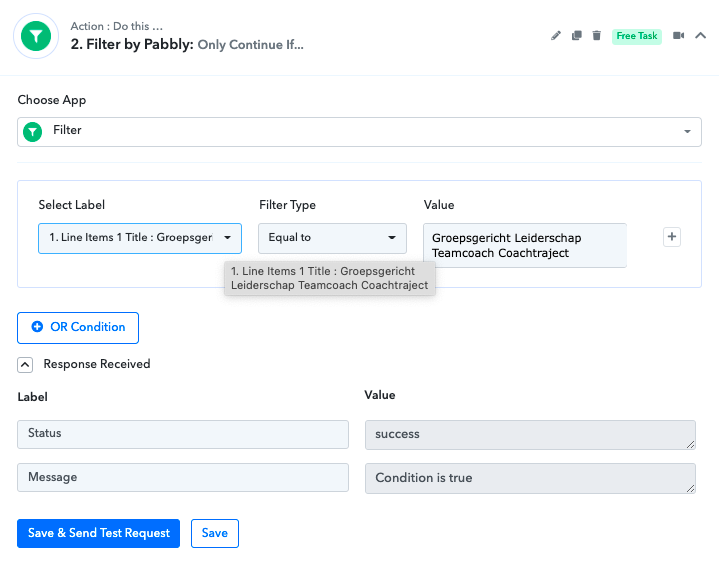Screen dimensions: 719x570
Task: Click the resize handle of success field
Action: (x=691, y=445)
